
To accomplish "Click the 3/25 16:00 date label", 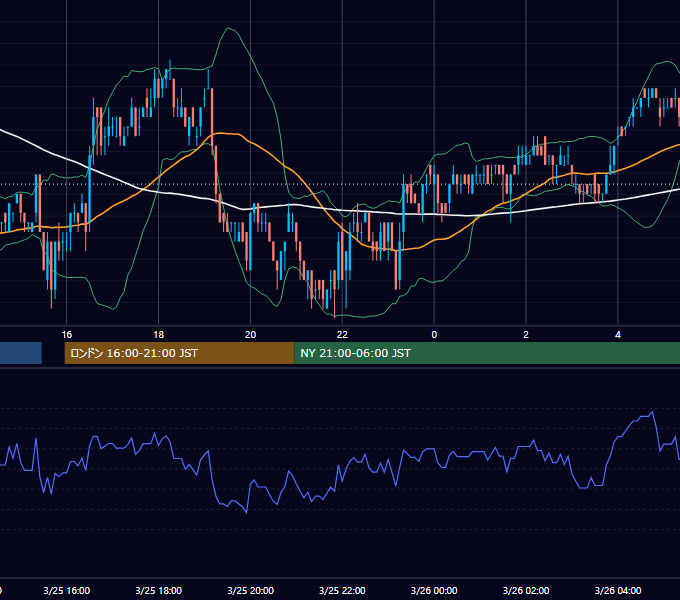I will click(x=67, y=590).
